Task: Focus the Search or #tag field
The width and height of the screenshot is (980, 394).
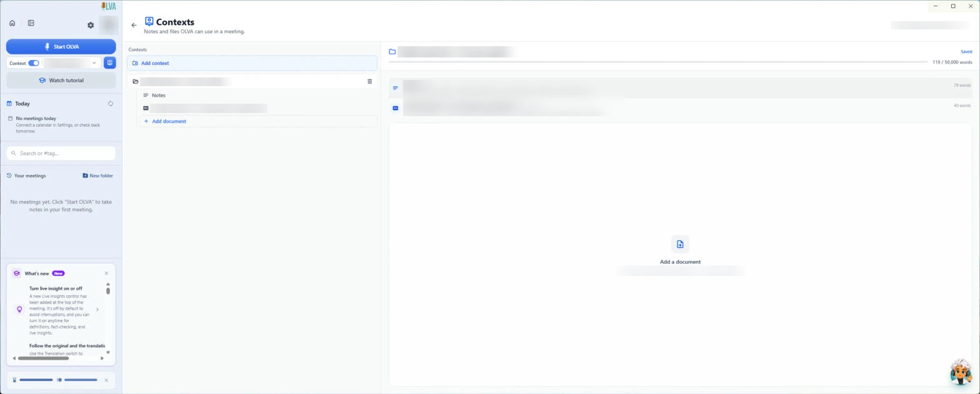Action: tap(61, 153)
